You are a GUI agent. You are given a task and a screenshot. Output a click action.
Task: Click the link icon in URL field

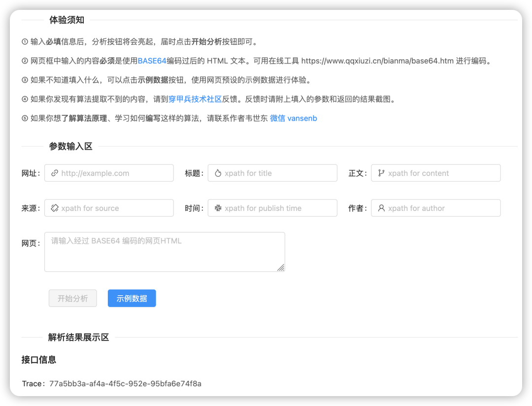coord(54,173)
